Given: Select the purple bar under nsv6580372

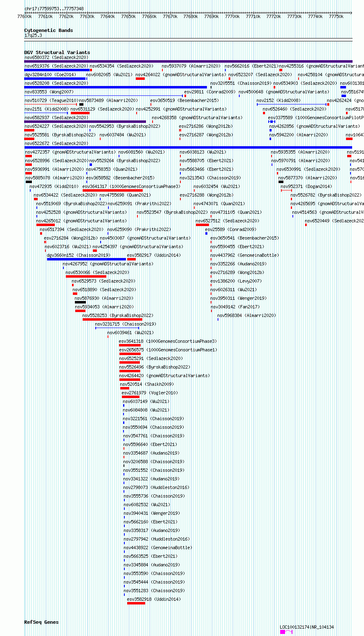Looking at the screenshot, I should pyautogui.click(x=188, y=61).
